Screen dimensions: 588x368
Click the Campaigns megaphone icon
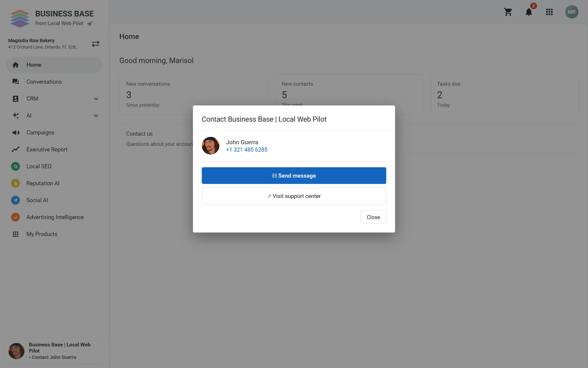[x=16, y=132]
